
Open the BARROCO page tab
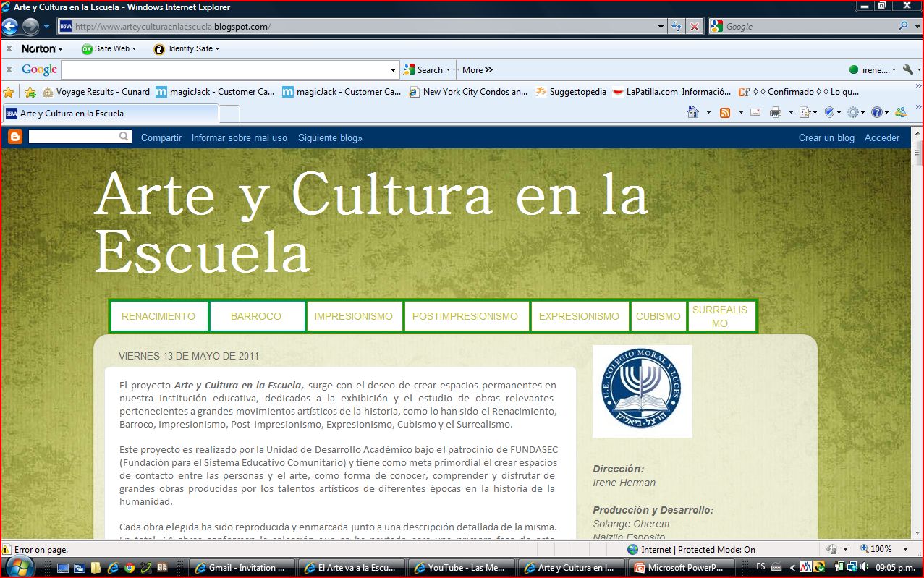click(256, 316)
